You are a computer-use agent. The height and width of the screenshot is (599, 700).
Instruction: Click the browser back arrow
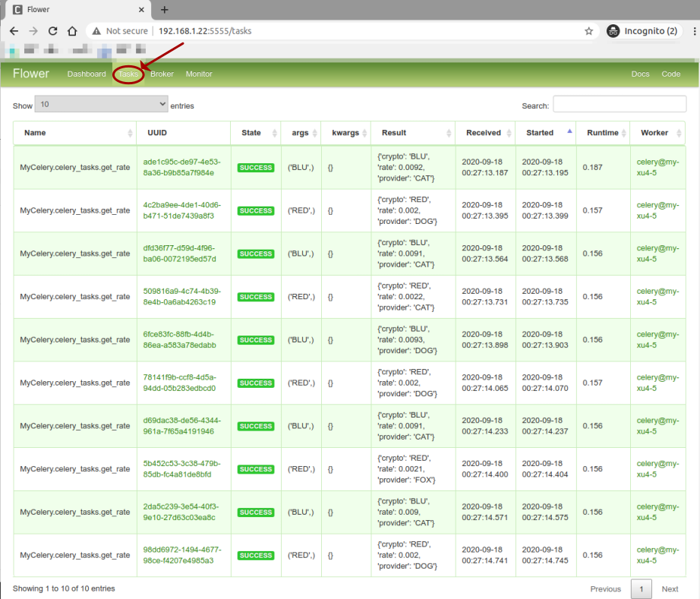(x=14, y=31)
